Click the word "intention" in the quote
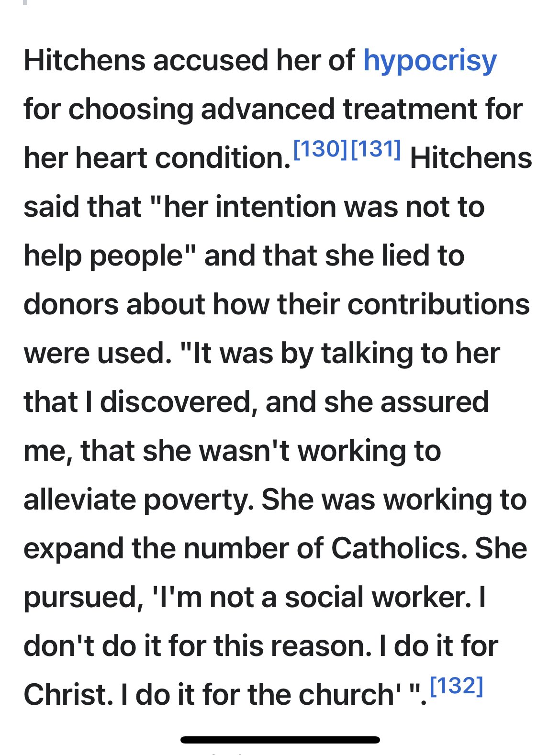560x755 pixels. (x=276, y=207)
